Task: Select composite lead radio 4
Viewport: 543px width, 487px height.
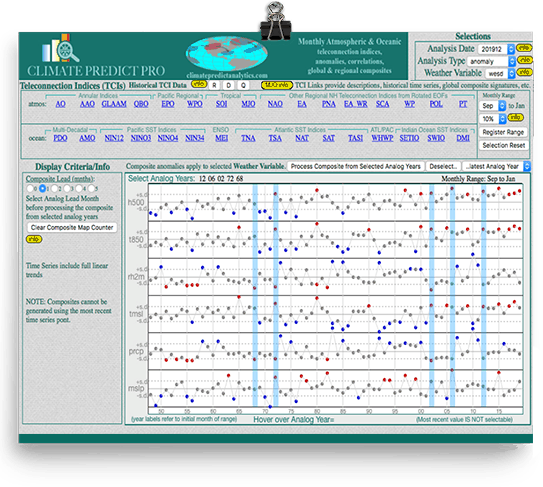Action: pos(79,188)
